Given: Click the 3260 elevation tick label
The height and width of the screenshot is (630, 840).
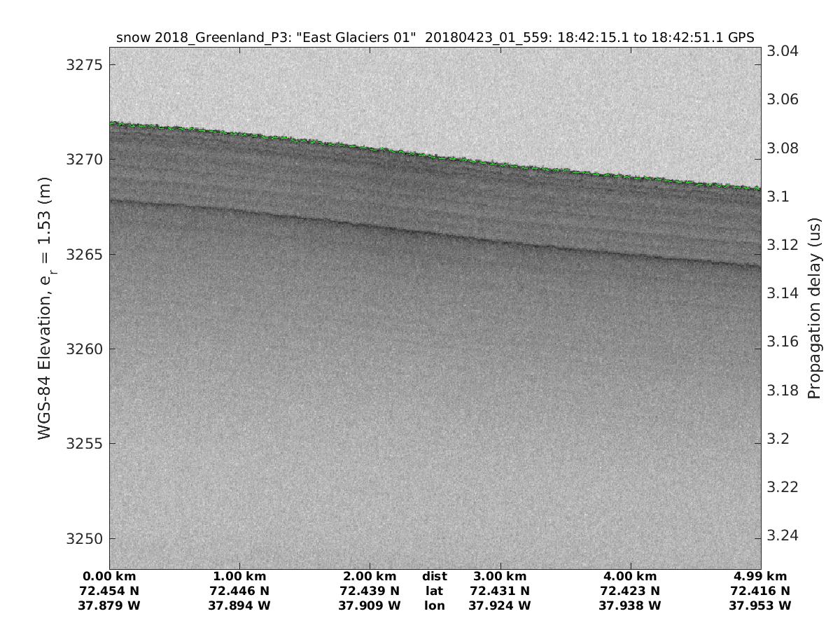Looking at the screenshot, I should pyautogui.click(x=83, y=349).
